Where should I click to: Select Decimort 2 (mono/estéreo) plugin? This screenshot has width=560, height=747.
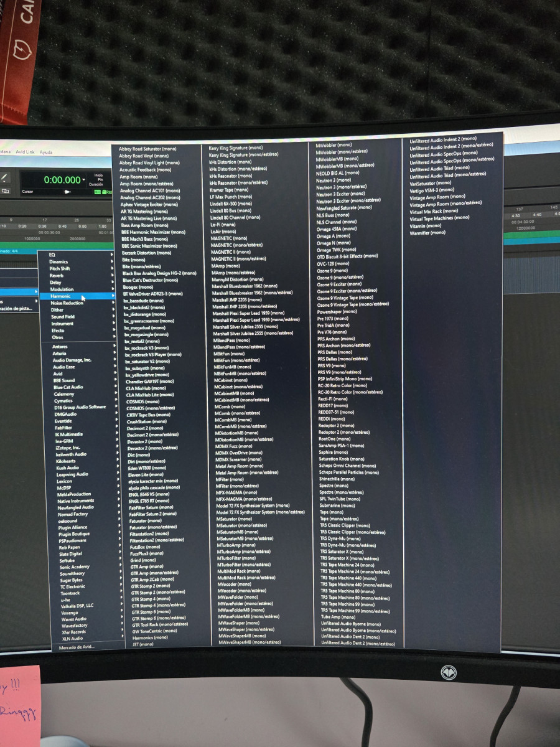[x=152, y=435]
